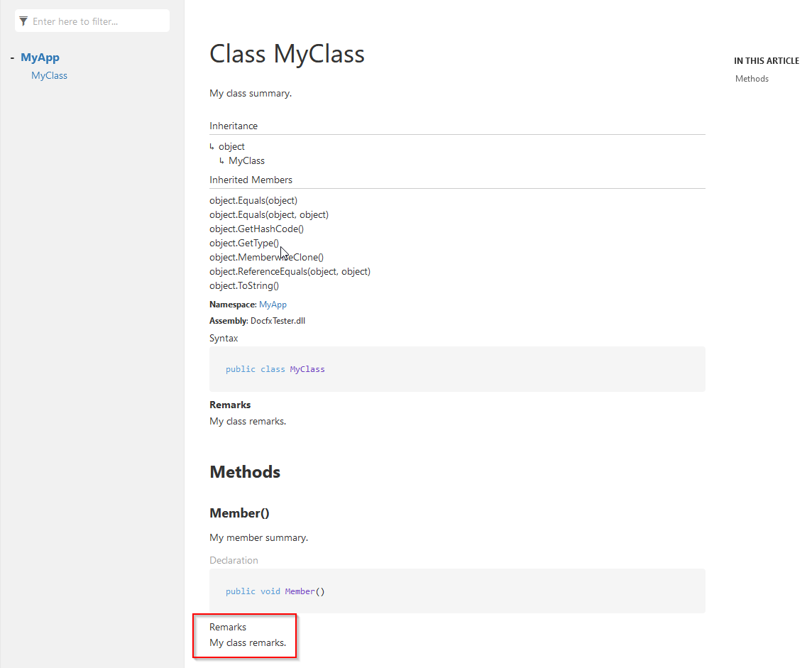812x668 pixels.
Task: Click the Inherited Members heading
Action: pyautogui.click(x=251, y=180)
